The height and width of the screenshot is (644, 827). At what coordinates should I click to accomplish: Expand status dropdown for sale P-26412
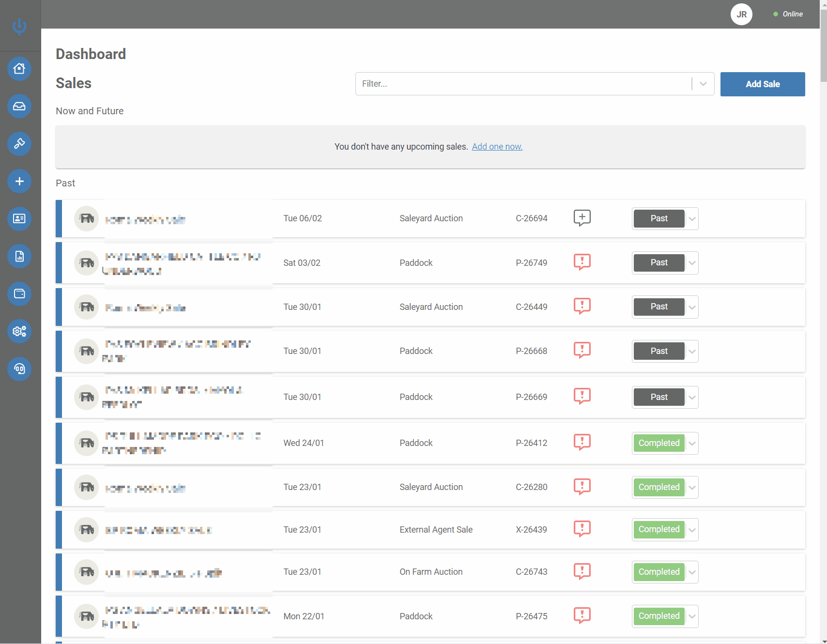pos(692,444)
